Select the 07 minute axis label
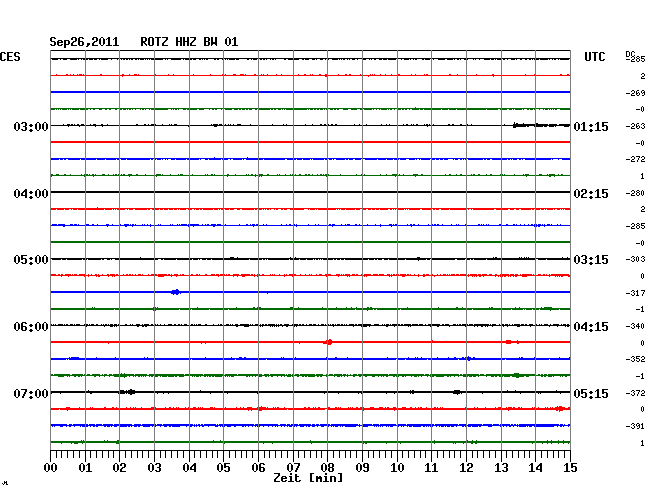 click(x=293, y=468)
